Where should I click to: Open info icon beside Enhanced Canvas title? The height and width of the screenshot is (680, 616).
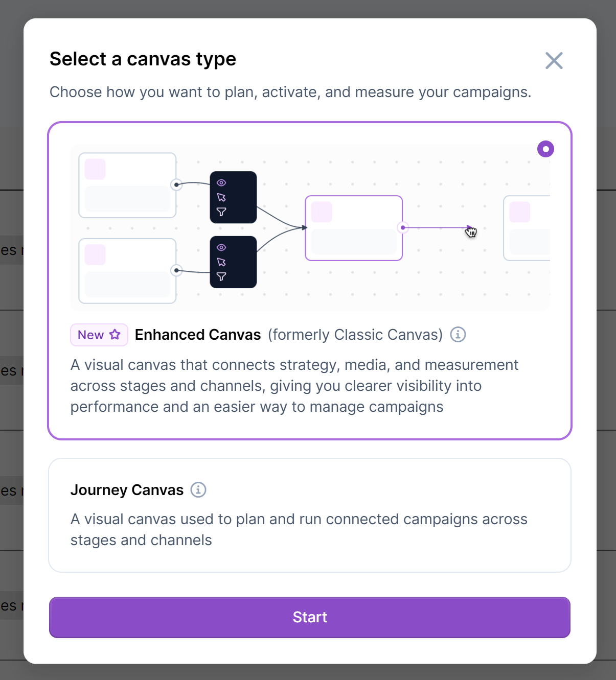coord(458,335)
